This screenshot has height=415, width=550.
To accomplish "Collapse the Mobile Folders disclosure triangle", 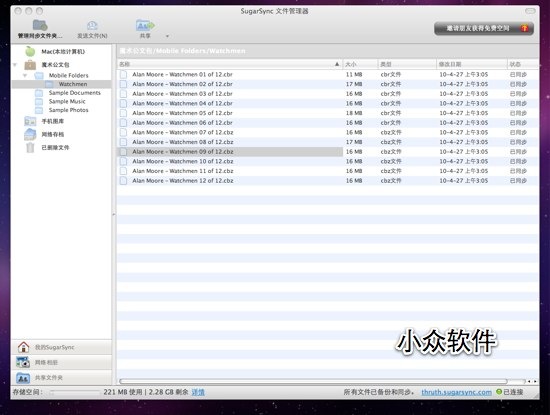I will tap(25, 75).
